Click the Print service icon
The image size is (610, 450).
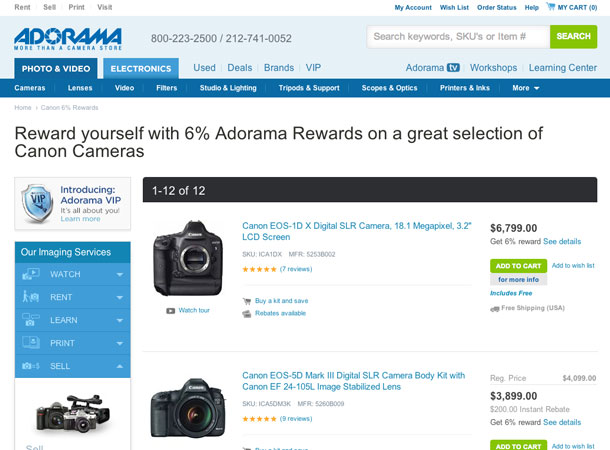click(x=31, y=343)
